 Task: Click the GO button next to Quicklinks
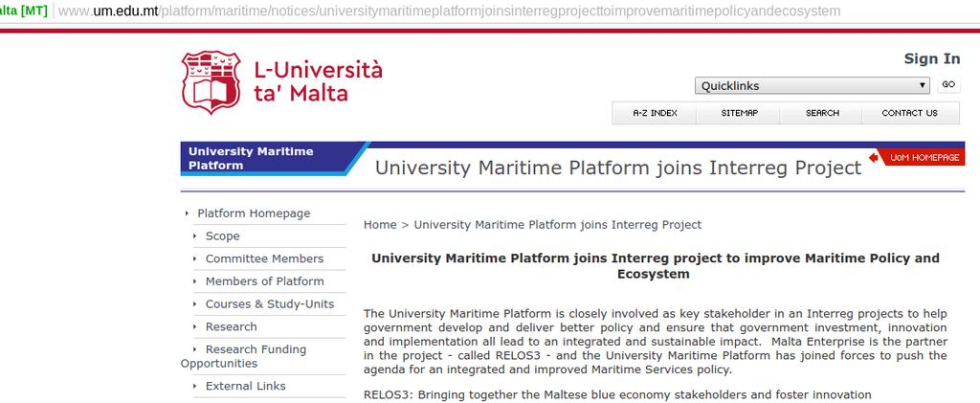948,85
